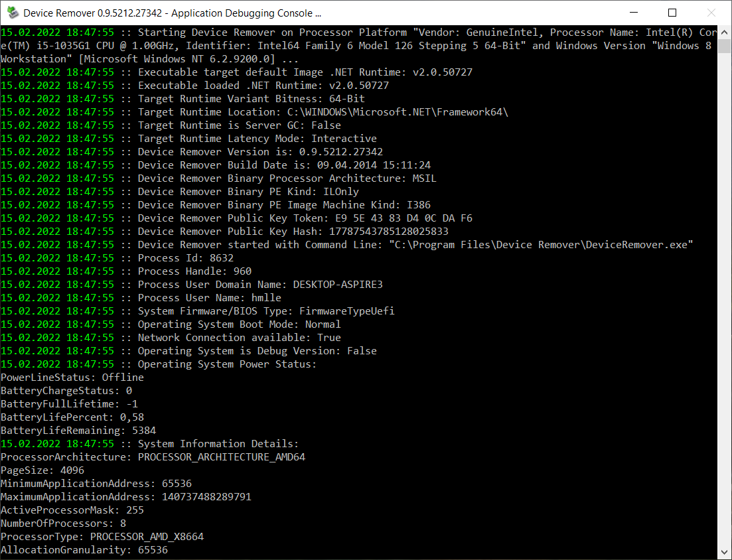732x560 pixels.
Task: Click line 'Process Id: 8632'
Action: click(117, 258)
